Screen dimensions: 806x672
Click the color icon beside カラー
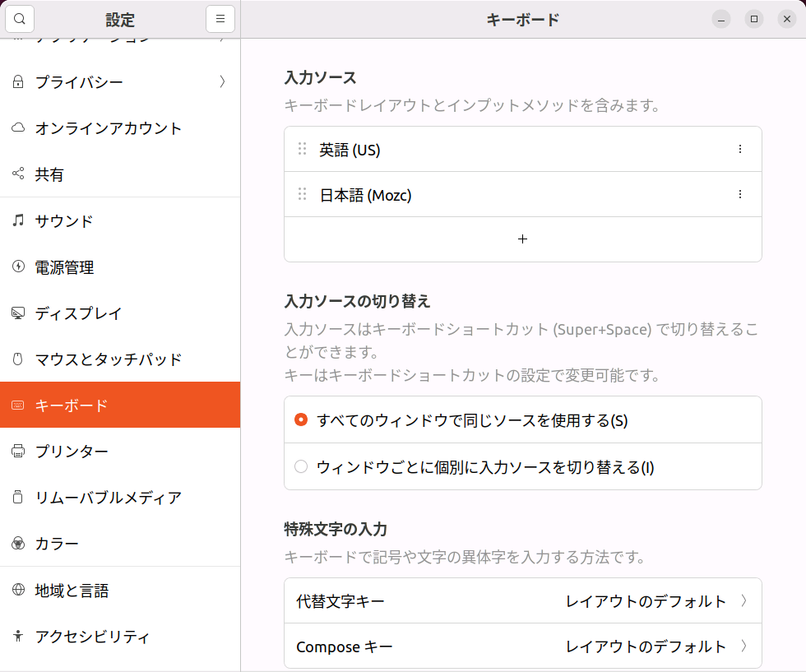pyautogui.click(x=18, y=544)
